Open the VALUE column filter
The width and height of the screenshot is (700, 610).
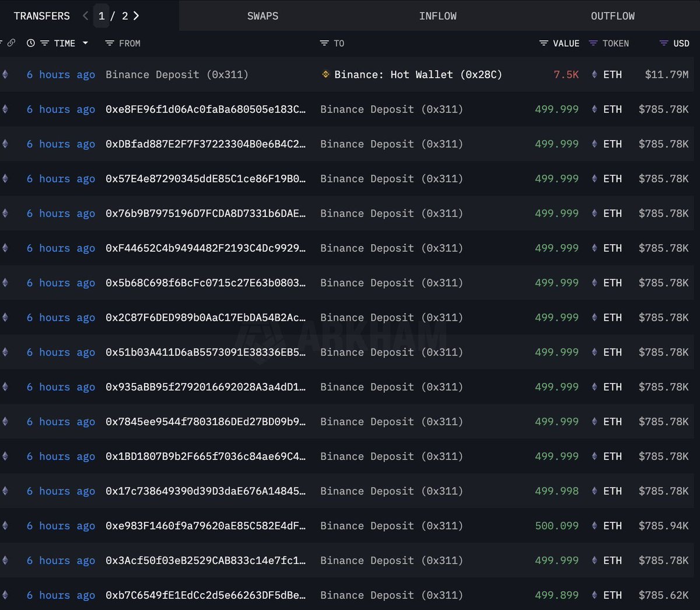coord(543,43)
